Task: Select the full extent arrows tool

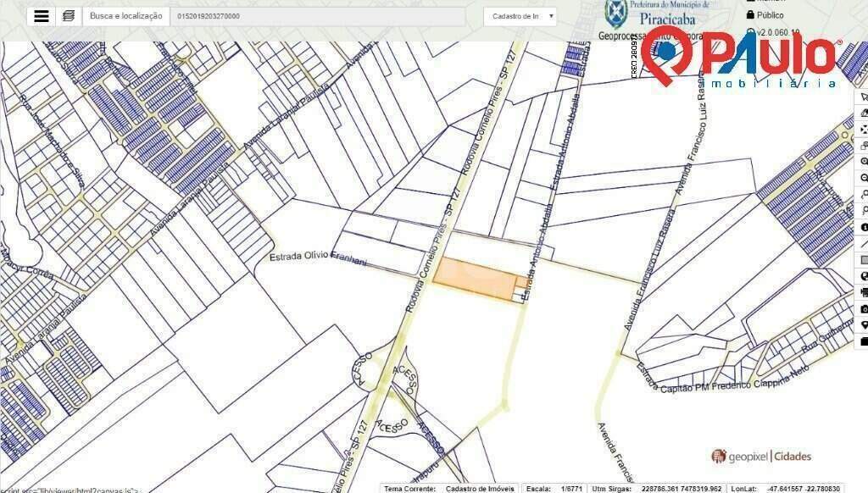Action: [863, 130]
